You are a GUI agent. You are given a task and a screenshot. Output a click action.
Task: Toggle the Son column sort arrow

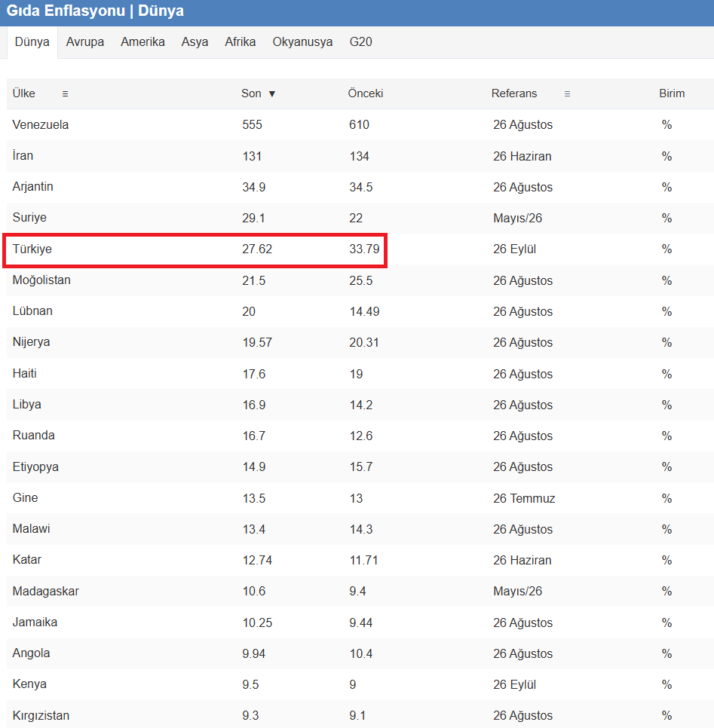[x=272, y=93]
